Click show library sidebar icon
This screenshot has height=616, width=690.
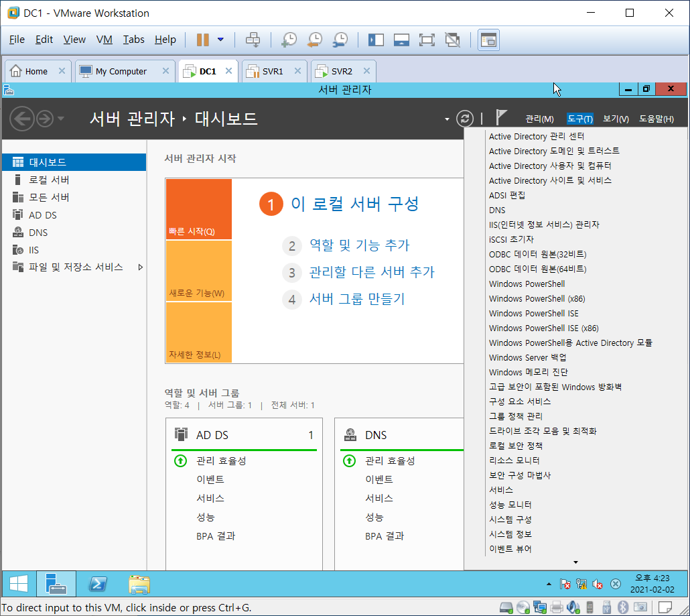[376, 40]
